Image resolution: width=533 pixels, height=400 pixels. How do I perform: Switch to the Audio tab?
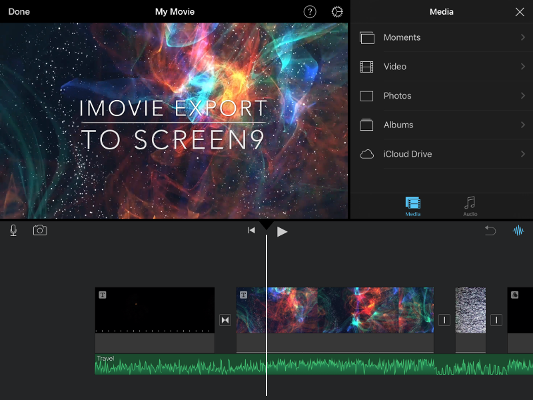(470, 206)
